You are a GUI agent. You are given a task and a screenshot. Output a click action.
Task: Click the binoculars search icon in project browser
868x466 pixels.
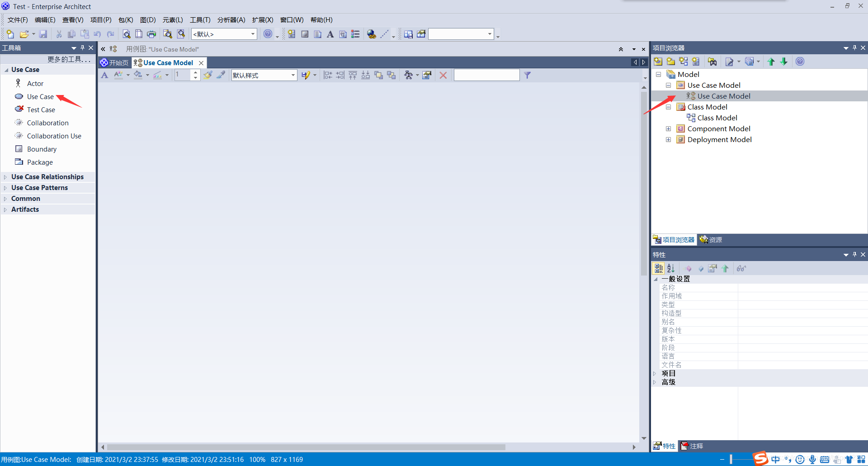(712, 62)
